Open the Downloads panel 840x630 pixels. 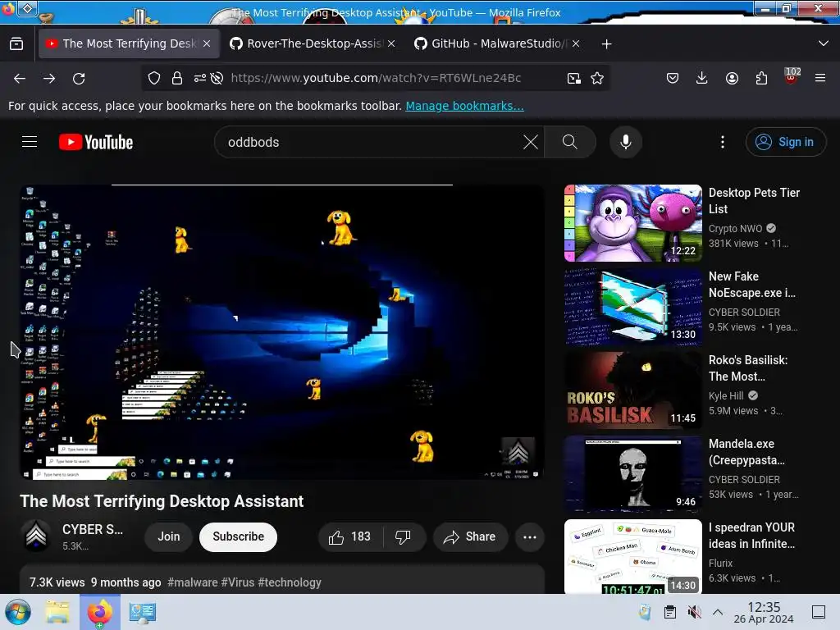coord(702,78)
